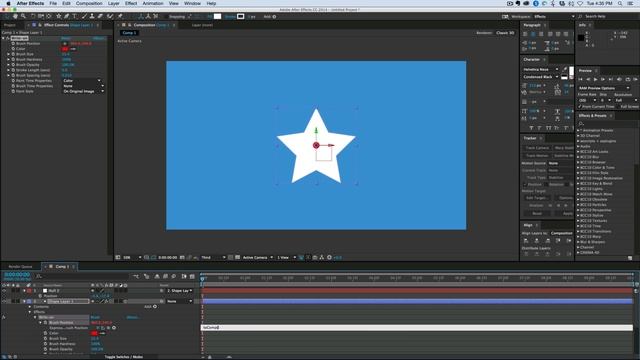Select the Pen tool
Image resolution: width=640 pixels, height=360 pixels.
click(x=67, y=16)
